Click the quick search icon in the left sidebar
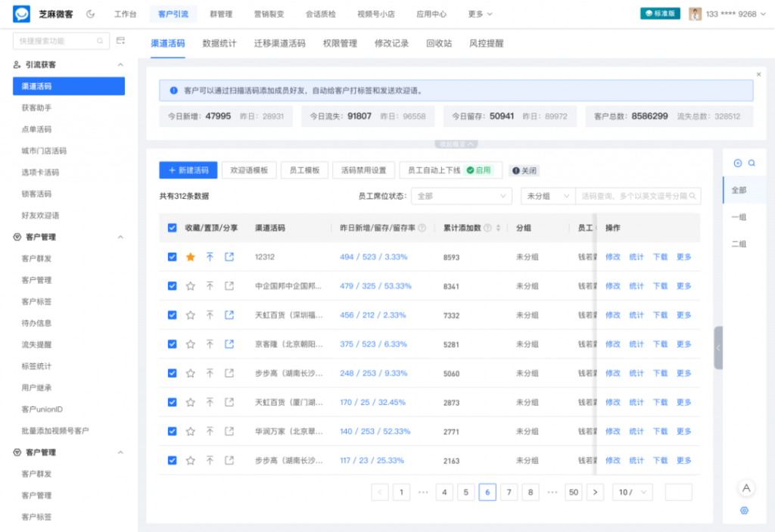 point(99,40)
